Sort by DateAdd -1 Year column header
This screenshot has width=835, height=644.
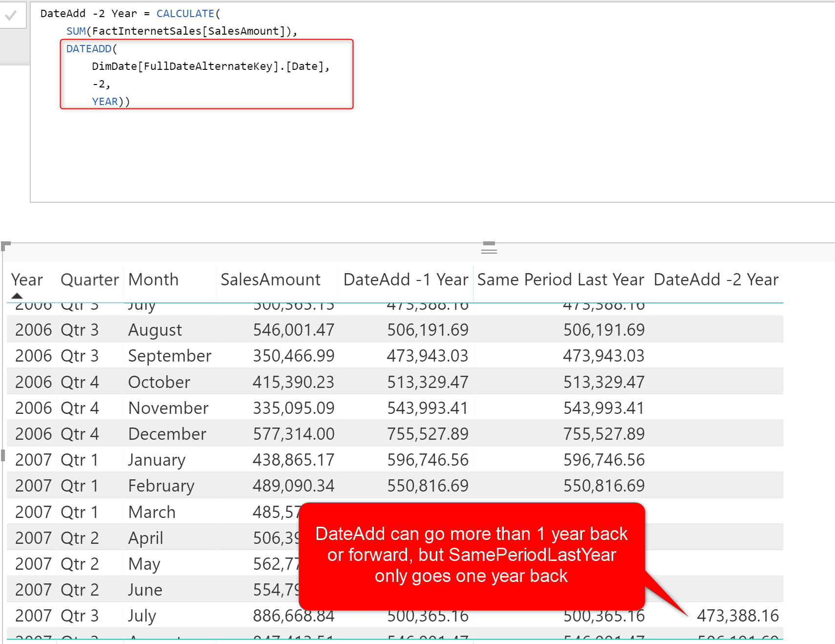click(406, 280)
